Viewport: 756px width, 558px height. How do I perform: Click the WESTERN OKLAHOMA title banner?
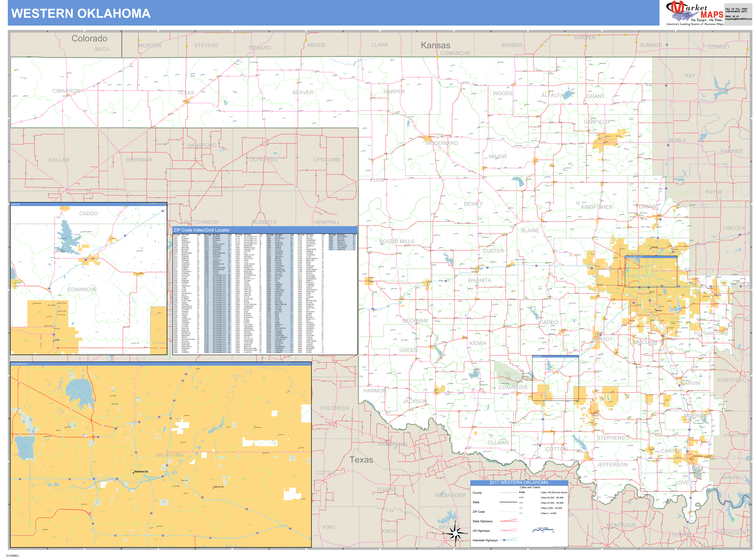[x=81, y=14]
